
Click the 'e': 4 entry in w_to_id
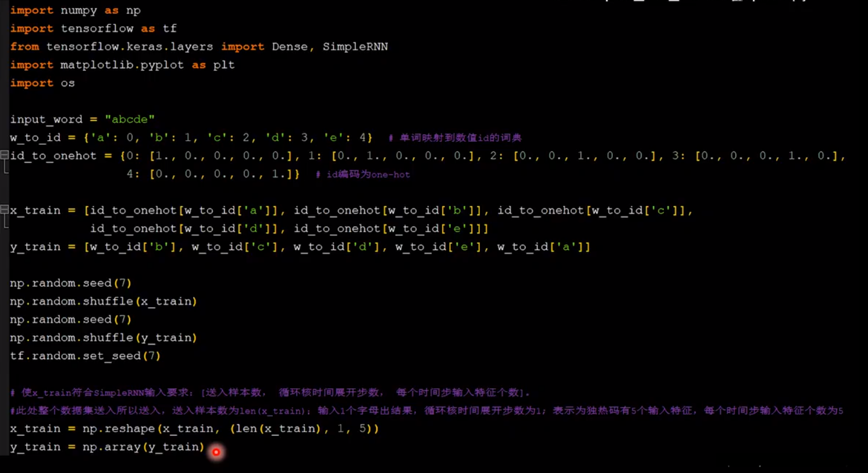343,137
